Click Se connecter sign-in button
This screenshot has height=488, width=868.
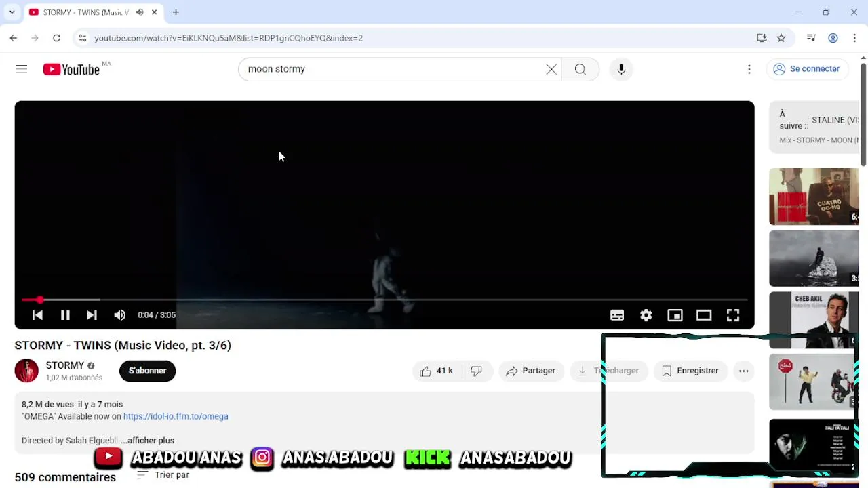(x=806, y=69)
